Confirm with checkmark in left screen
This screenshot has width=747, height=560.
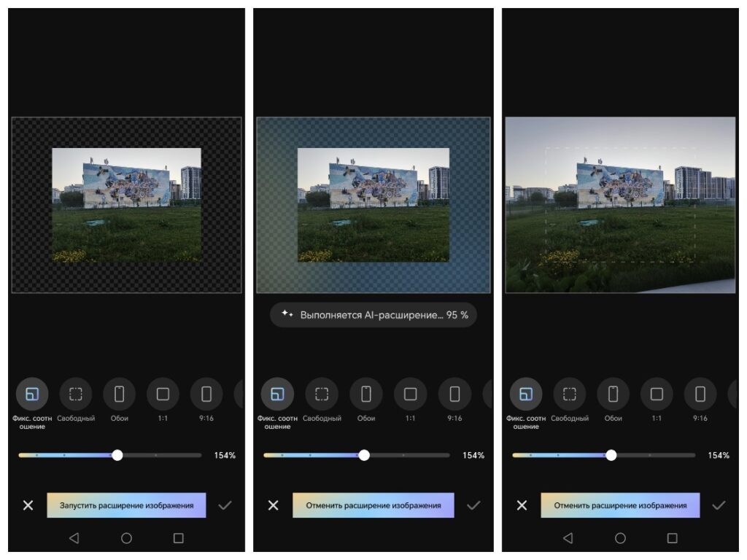pos(225,505)
